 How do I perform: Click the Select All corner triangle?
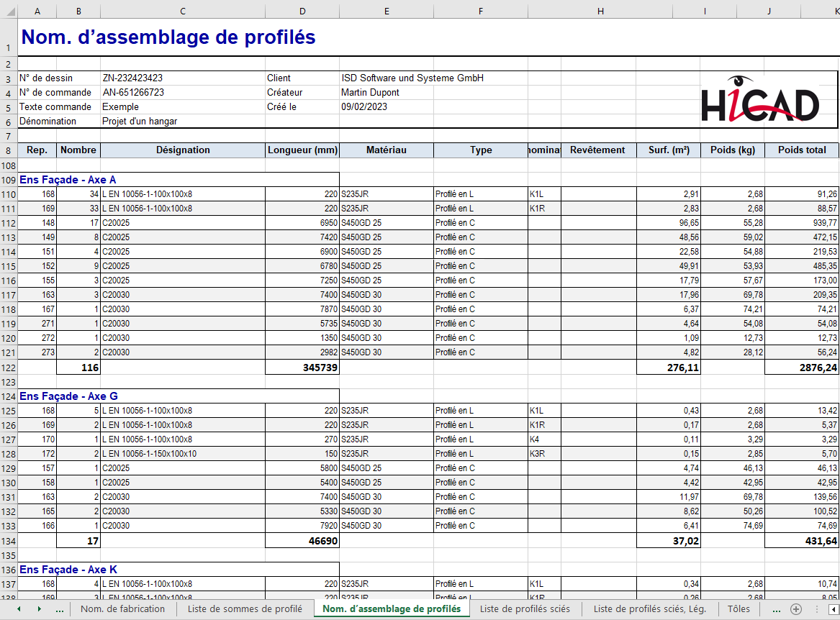point(9,11)
